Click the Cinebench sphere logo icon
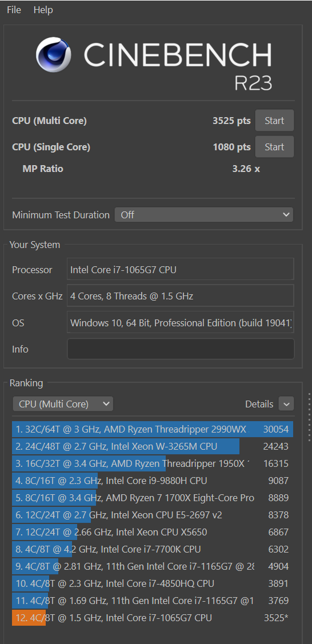The height and width of the screenshot is (644, 312). click(x=54, y=55)
